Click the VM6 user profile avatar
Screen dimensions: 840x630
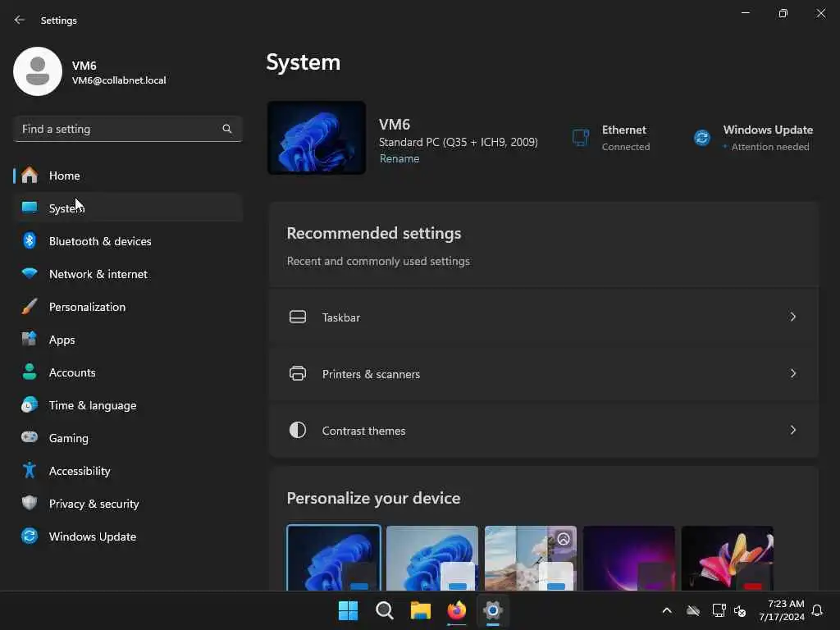tap(38, 71)
